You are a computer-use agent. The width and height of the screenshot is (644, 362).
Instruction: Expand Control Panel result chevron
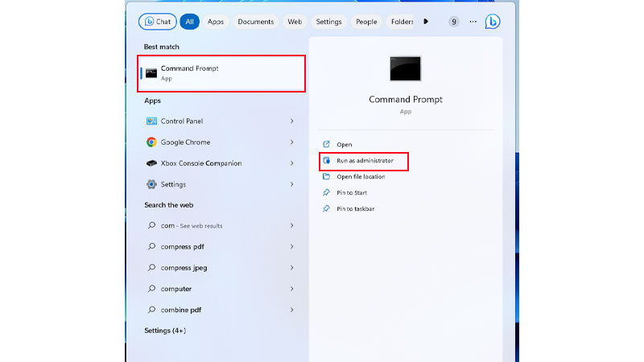pyautogui.click(x=291, y=121)
